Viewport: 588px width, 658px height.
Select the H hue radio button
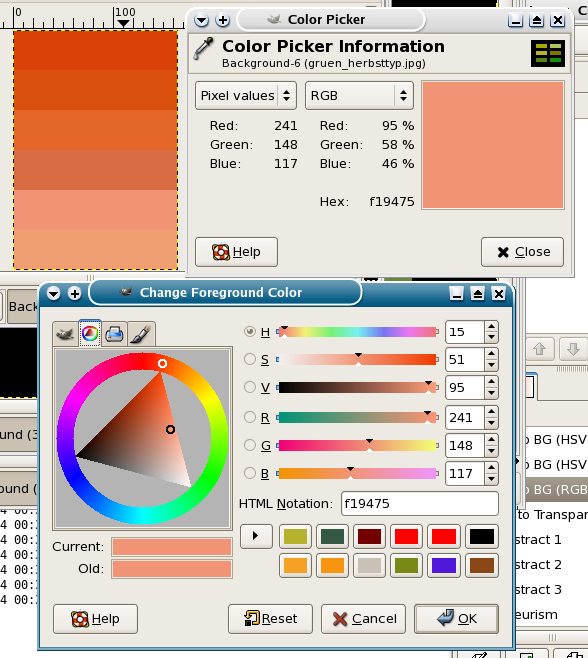coord(250,332)
